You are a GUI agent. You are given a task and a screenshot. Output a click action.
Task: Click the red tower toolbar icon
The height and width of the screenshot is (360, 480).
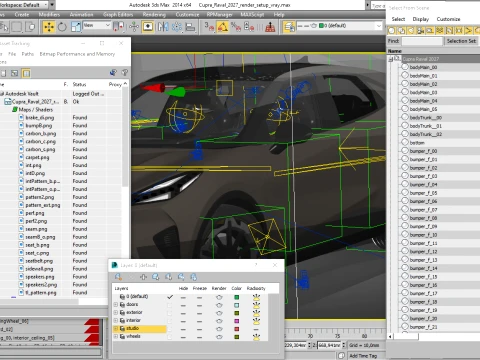[270, 27]
